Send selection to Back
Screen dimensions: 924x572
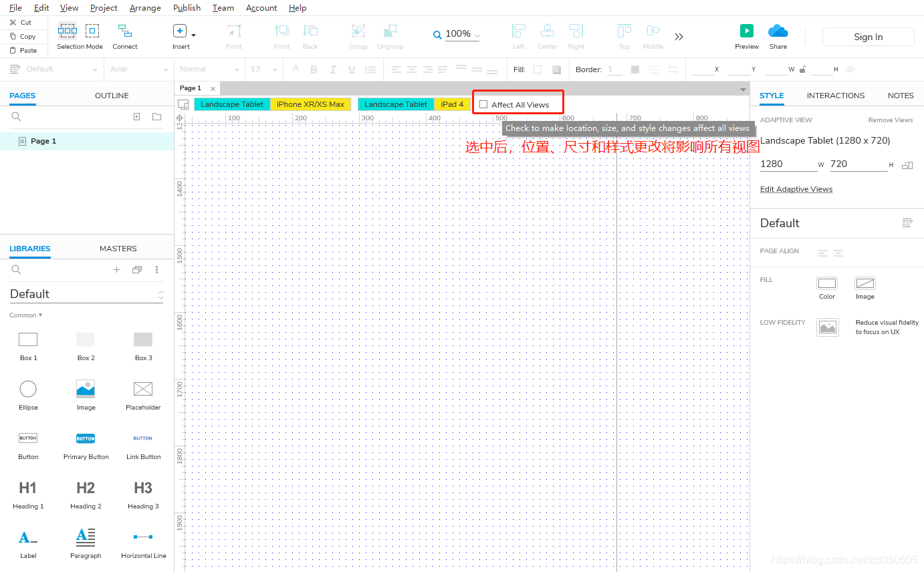310,37
